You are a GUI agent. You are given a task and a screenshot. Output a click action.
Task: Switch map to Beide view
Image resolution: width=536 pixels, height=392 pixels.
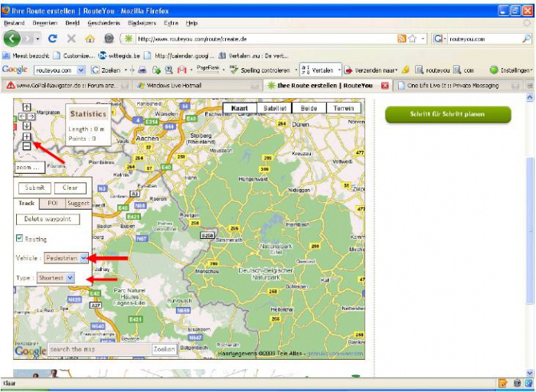tap(309, 108)
